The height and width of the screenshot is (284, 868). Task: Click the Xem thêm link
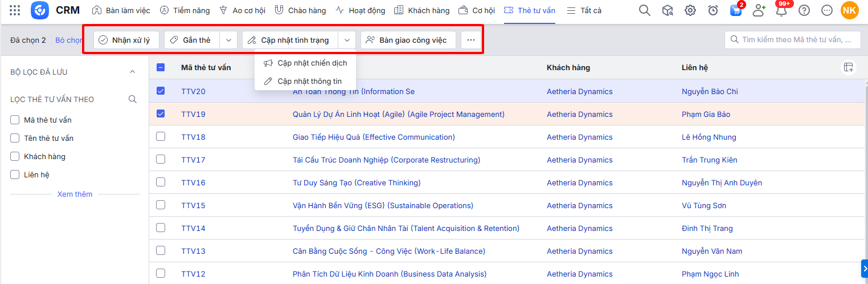pyautogui.click(x=75, y=194)
